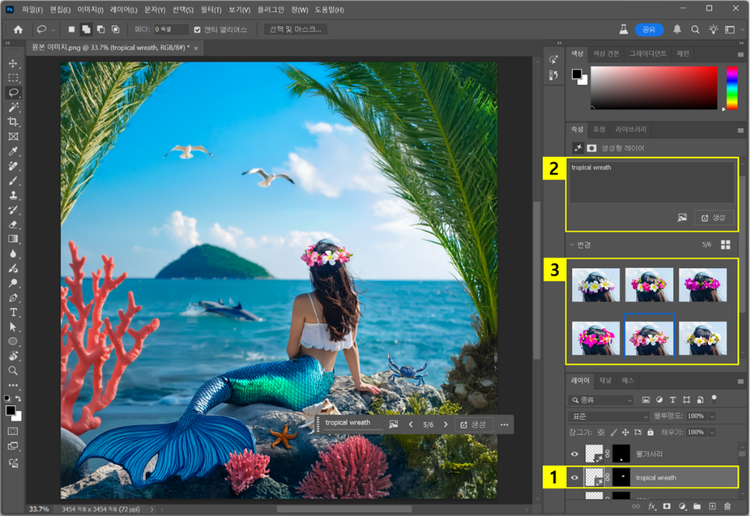
Task: Select the Move tool in the toolbar
Action: pyautogui.click(x=13, y=63)
